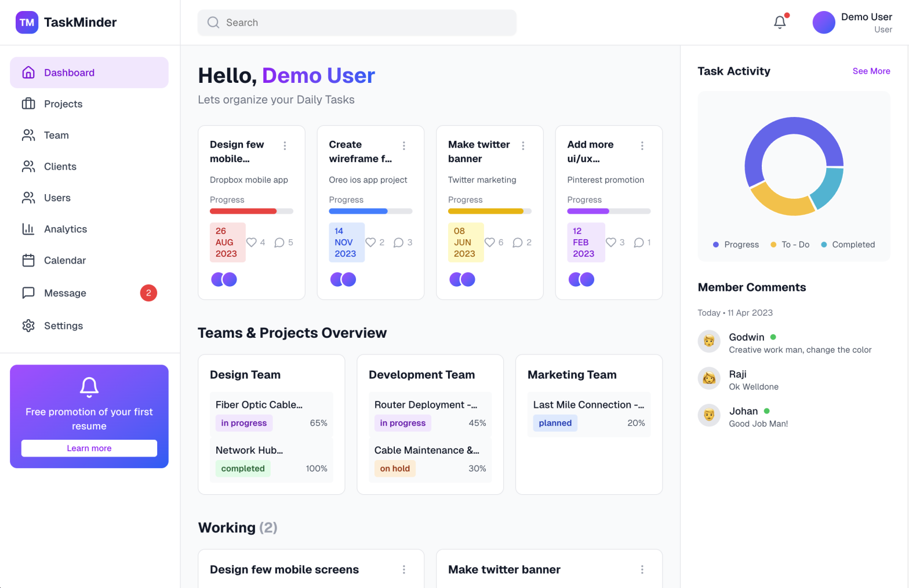This screenshot has height=588, width=909.
Task: Open three-dot menu on Create wireframe card
Action: tap(404, 145)
